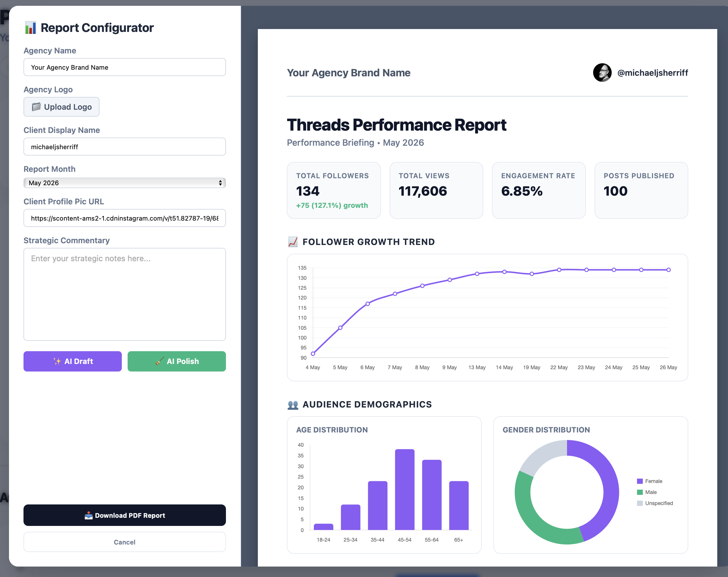The height and width of the screenshot is (577, 728).
Task: Click the Age Distribution heading
Action: [332, 430]
